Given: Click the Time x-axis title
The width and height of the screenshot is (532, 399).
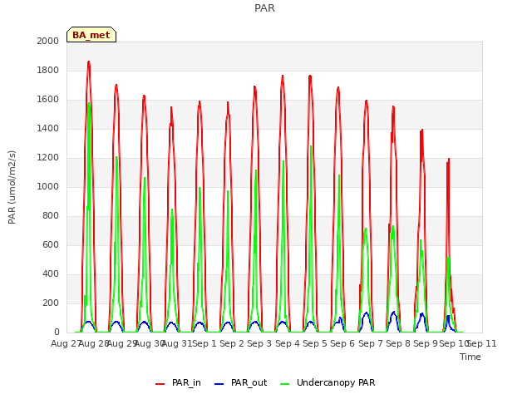Looking at the screenshot, I should tap(470, 357).
